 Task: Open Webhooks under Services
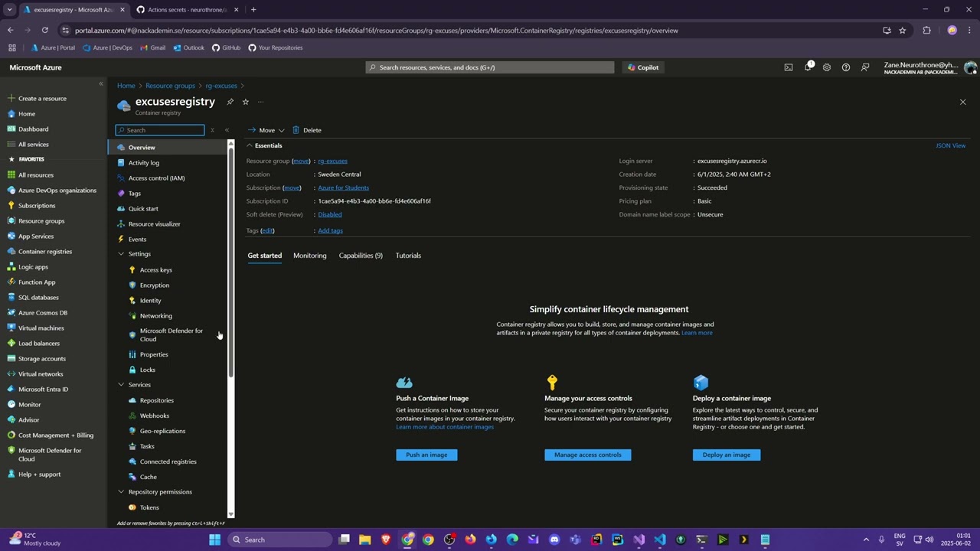coord(154,416)
